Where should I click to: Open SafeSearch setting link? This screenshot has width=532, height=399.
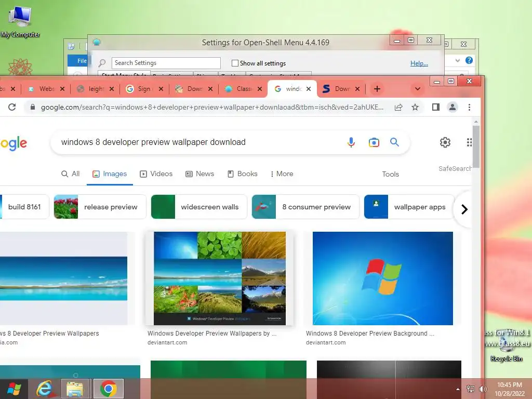455,169
